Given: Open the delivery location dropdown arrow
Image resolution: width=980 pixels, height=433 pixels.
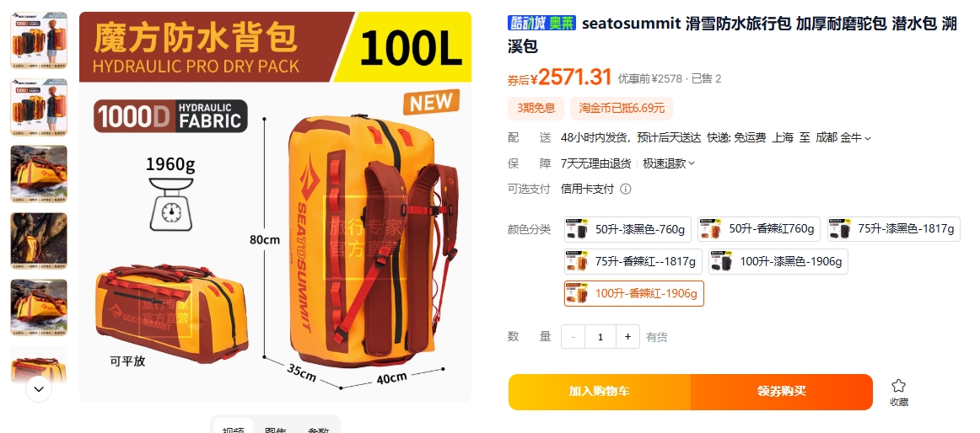Looking at the screenshot, I should tap(867, 138).
